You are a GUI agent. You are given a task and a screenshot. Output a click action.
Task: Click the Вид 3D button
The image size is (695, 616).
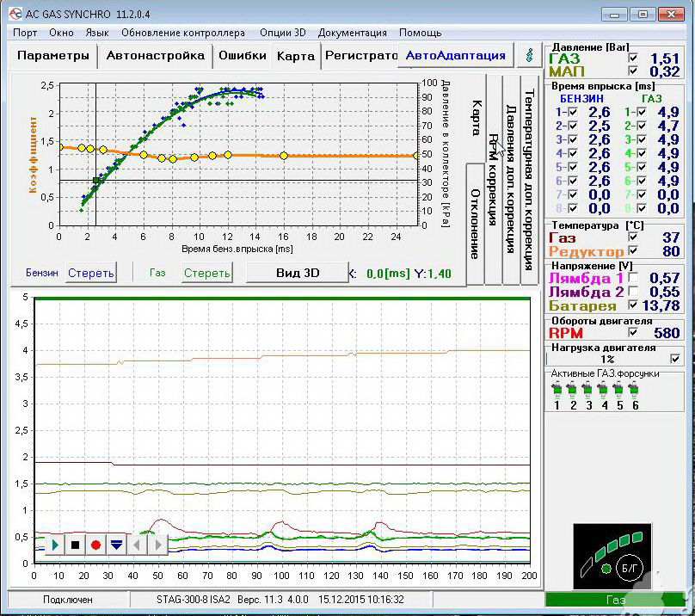pos(298,273)
